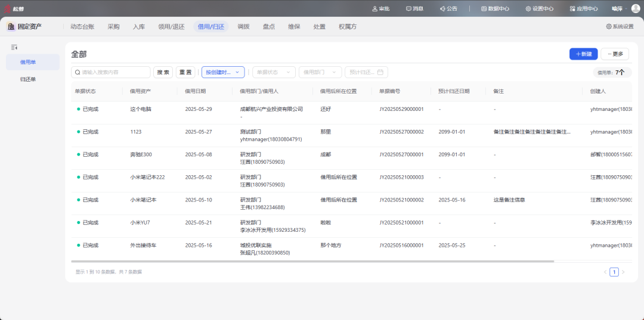Select 归还单 in the left sidebar

pos(28,79)
